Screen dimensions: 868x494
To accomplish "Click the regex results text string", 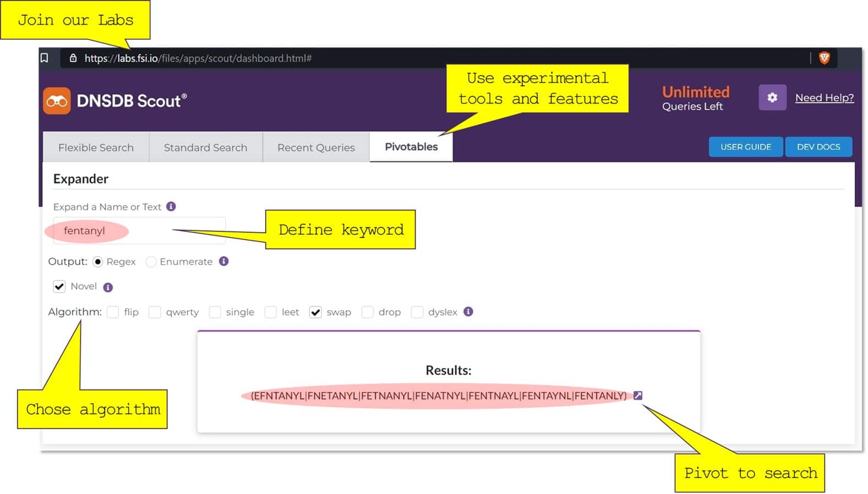I will click(439, 395).
